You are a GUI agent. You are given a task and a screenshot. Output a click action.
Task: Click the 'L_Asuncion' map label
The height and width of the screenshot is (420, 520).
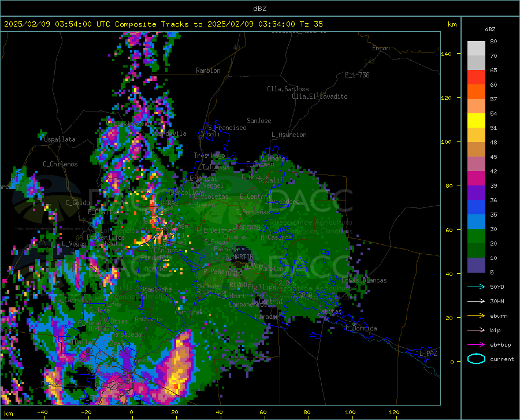[x=289, y=135]
